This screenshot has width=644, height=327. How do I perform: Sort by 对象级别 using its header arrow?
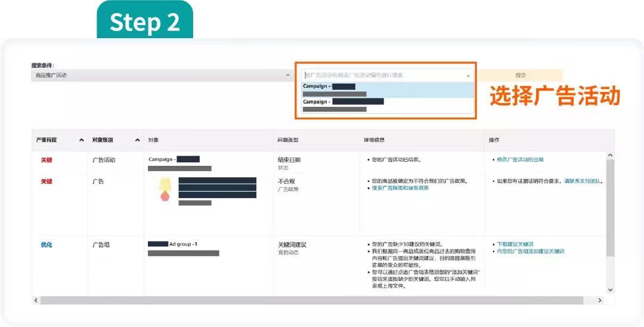tap(137, 140)
